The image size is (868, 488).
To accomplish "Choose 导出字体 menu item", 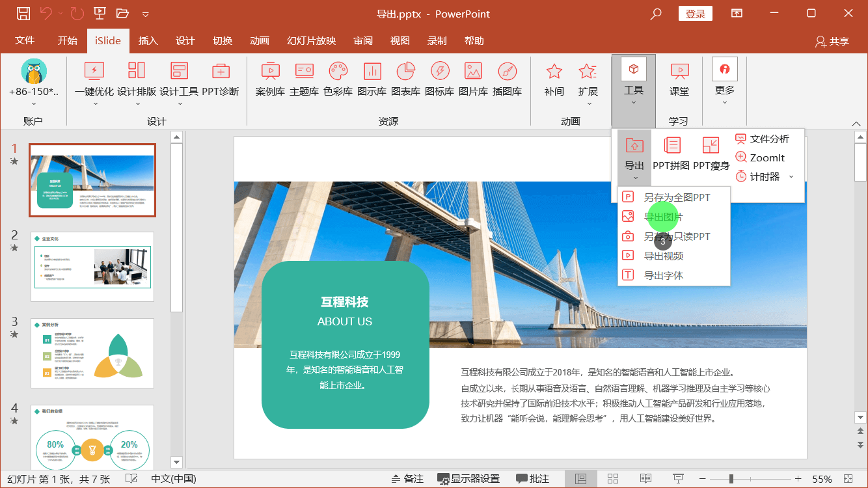I will (x=674, y=275).
